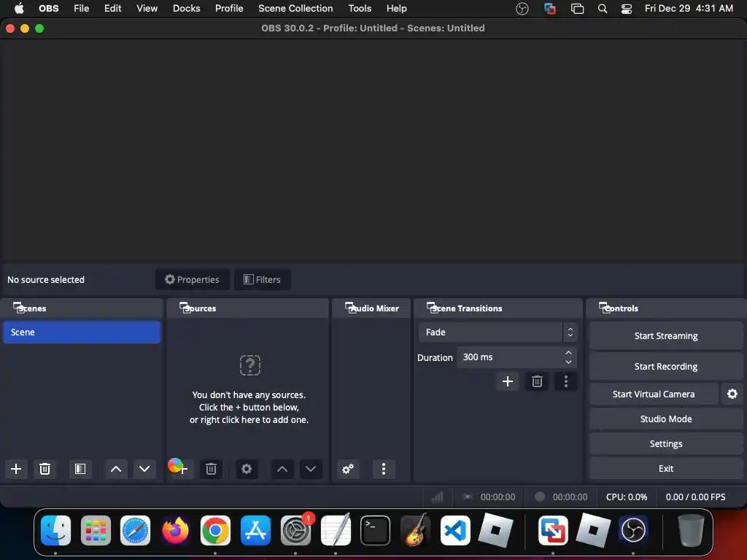The height and width of the screenshot is (560, 747).
Task: Open the File menu
Action: [82, 9]
